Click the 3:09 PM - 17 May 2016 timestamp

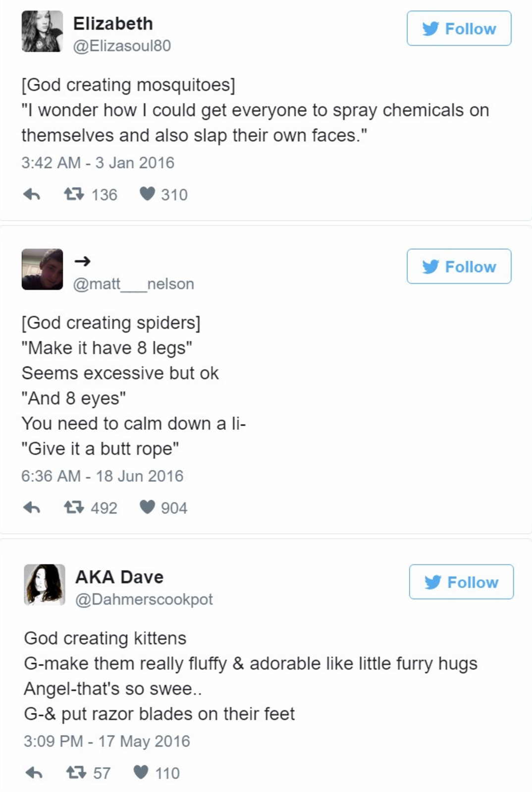tap(106, 741)
